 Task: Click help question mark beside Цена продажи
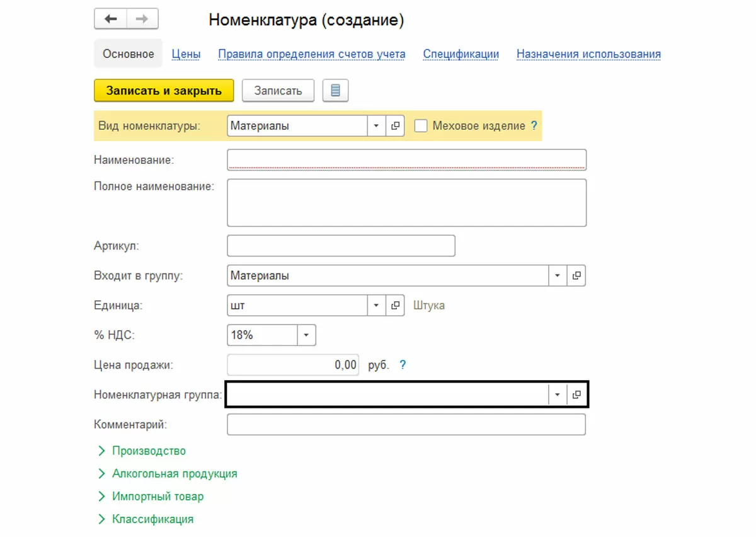[403, 365]
